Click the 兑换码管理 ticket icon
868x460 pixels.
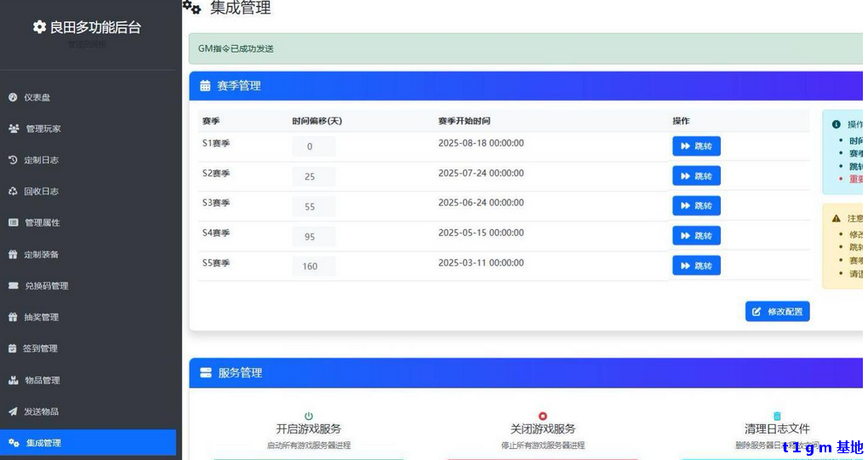click(x=14, y=285)
